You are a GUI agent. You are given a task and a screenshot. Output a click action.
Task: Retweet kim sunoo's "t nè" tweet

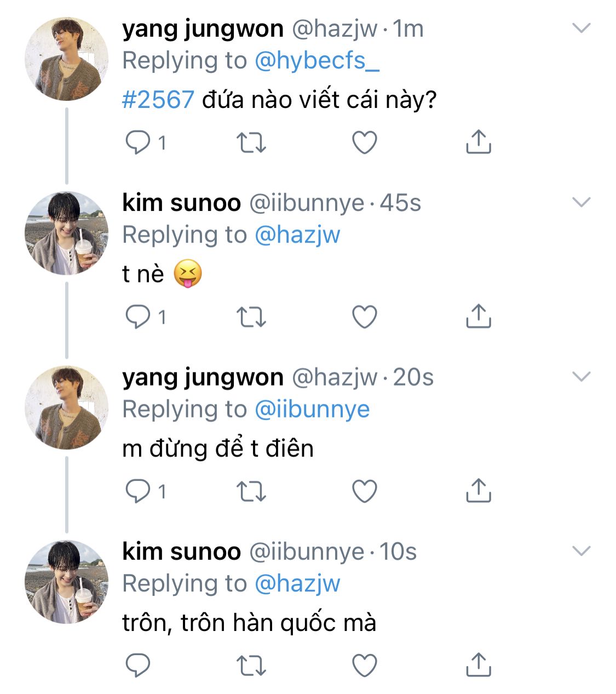tap(251, 317)
